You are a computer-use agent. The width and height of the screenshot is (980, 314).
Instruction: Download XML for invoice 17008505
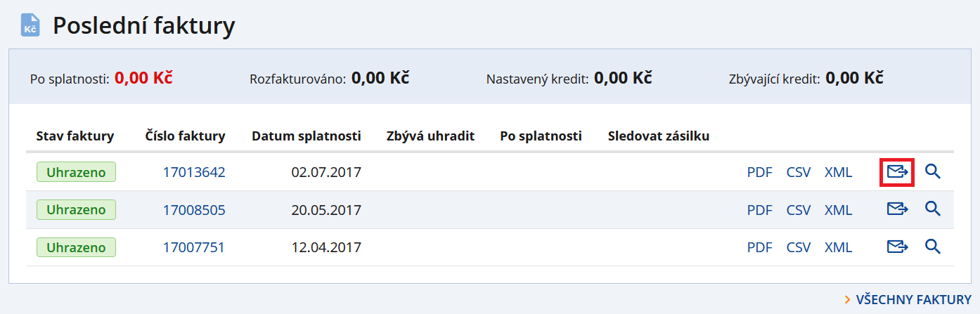(x=838, y=209)
